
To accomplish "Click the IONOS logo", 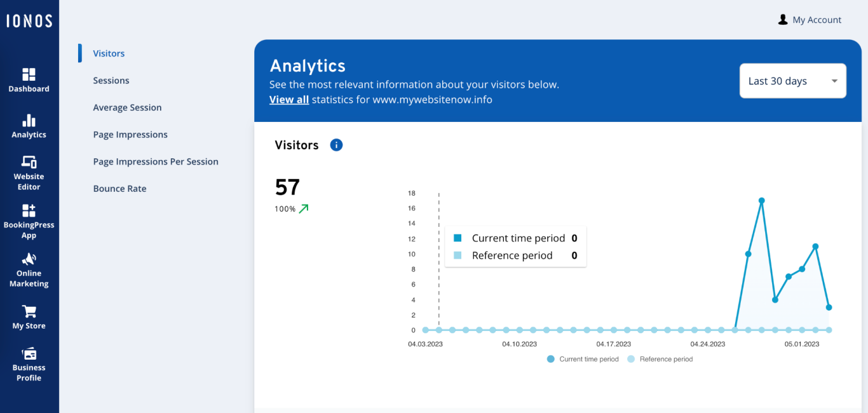I will click(29, 21).
